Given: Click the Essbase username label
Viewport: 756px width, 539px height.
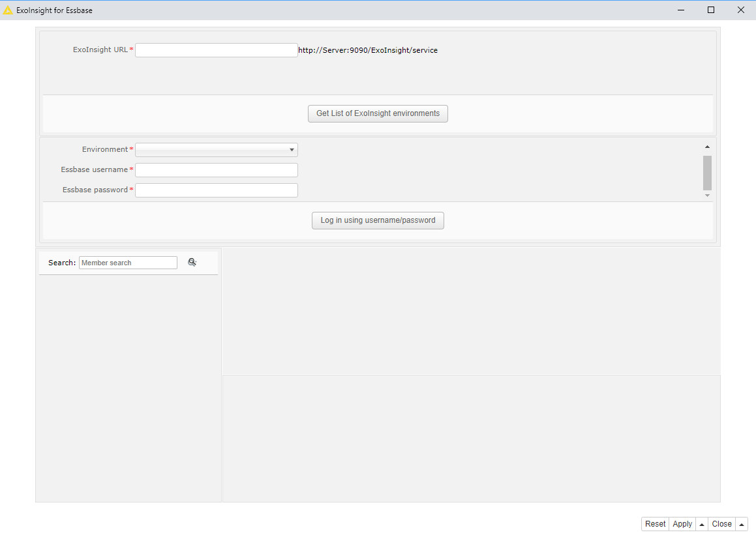Looking at the screenshot, I should coord(94,169).
